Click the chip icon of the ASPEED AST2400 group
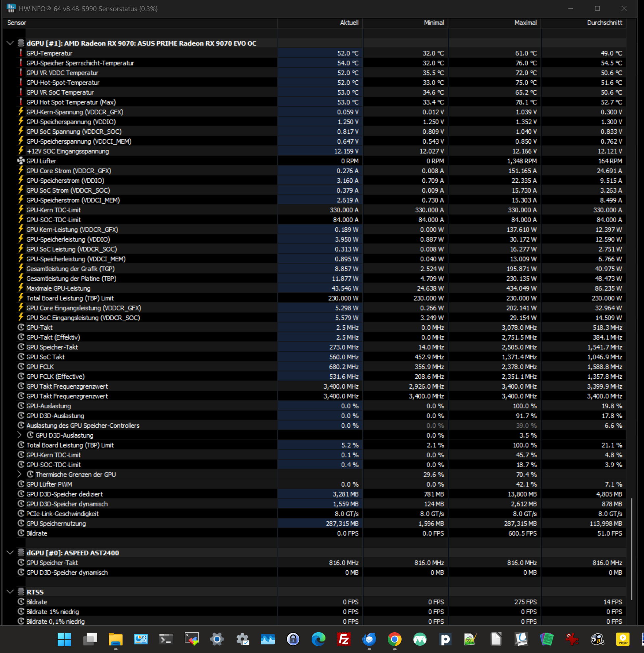Image resolution: width=644 pixels, height=653 pixels. coord(21,553)
